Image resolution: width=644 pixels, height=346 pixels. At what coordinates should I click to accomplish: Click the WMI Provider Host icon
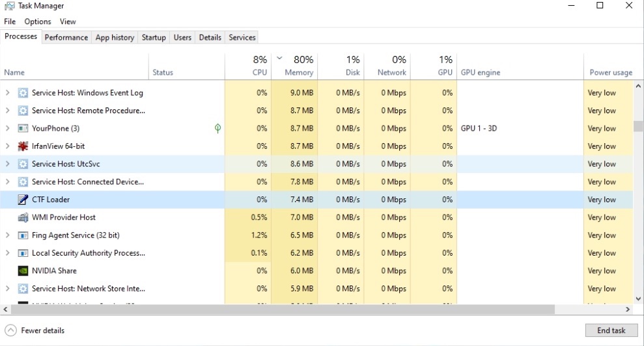[x=23, y=218]
